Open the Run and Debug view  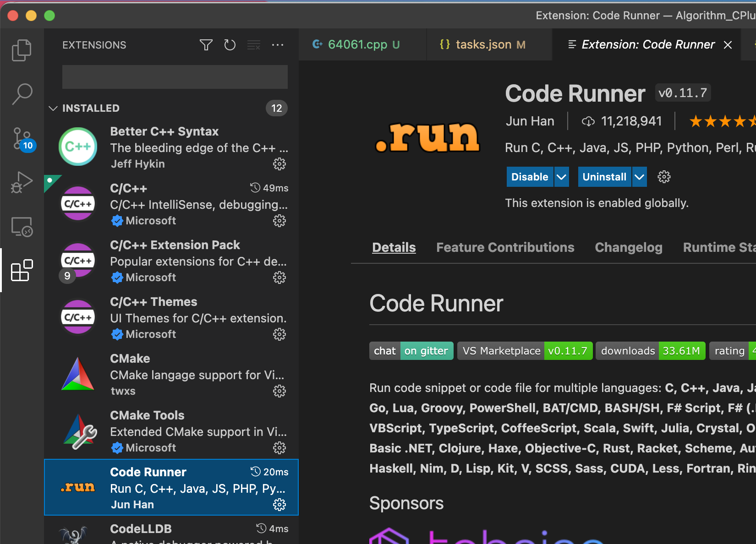22,182
